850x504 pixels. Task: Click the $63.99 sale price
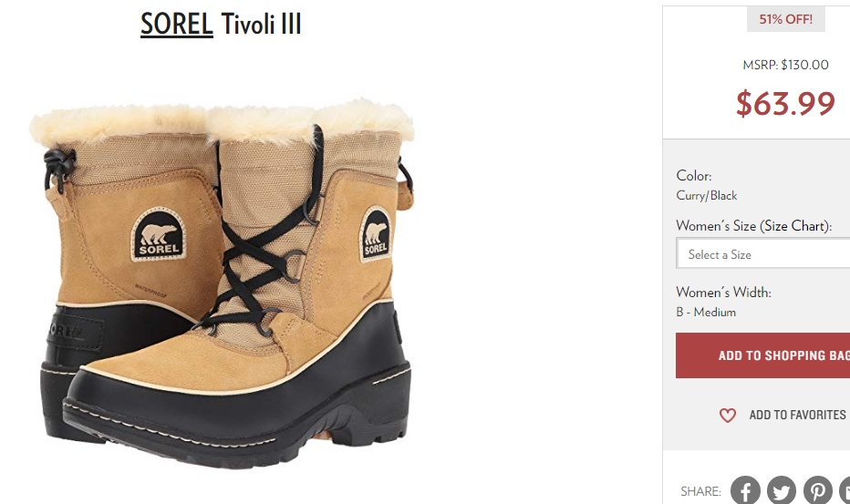click(785, 103)
